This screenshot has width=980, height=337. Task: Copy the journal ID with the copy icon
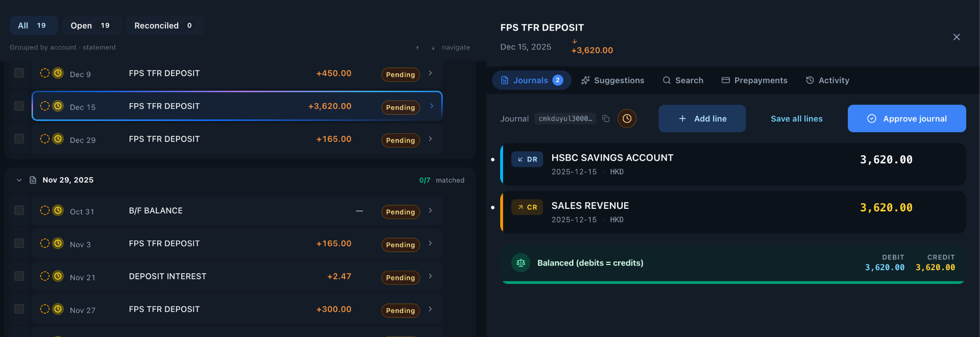(606, 118)
